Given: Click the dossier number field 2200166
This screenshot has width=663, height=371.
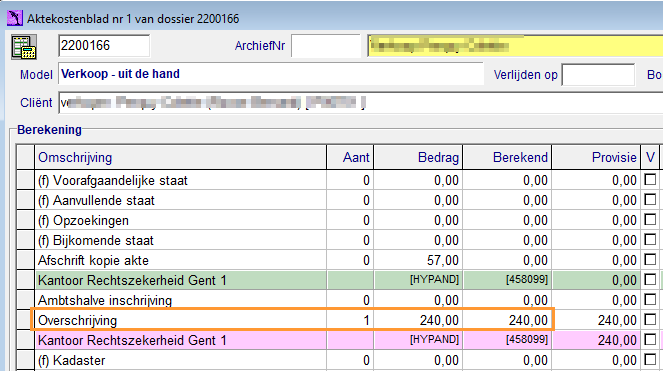Looking at the screenshot, I should pyautogui.click(x=104, y=46).
